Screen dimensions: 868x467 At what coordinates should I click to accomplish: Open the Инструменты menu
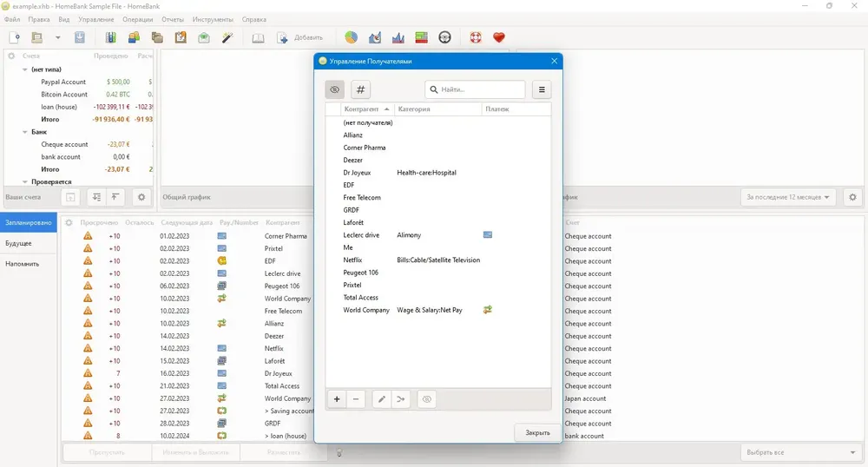click(x=214, y=19)
